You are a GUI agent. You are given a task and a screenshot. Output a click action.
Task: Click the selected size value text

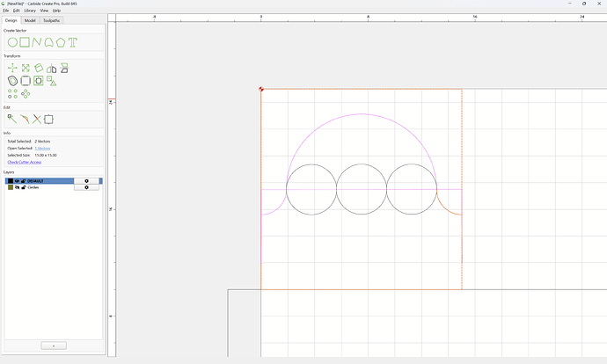tap(46, 156)
